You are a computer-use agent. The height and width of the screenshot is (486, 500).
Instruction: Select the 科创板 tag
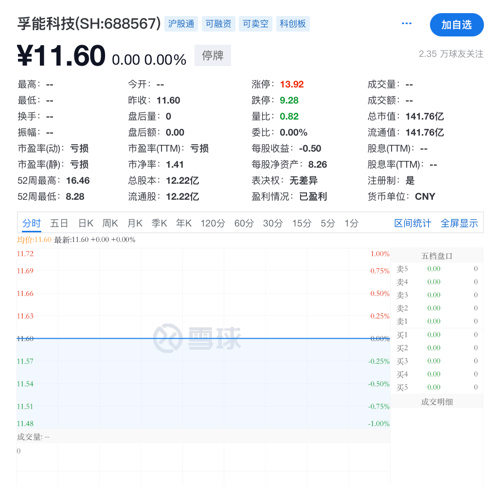(293, 24)
